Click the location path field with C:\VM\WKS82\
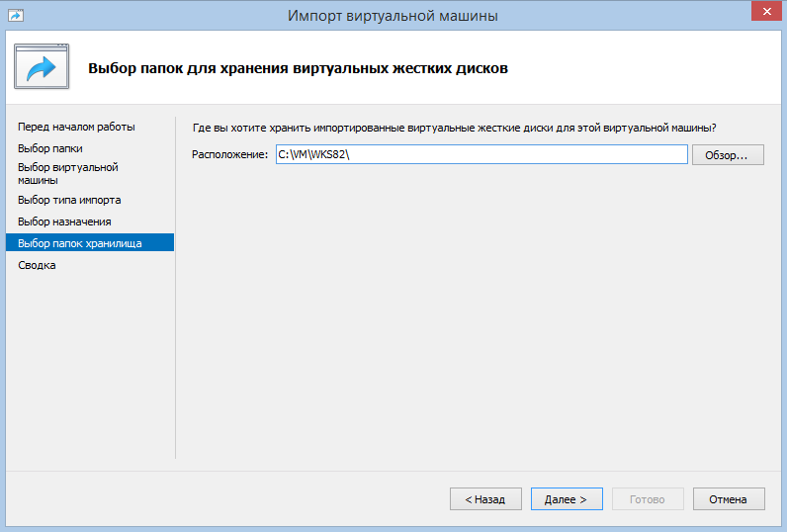787x532 pixels. 481,155
